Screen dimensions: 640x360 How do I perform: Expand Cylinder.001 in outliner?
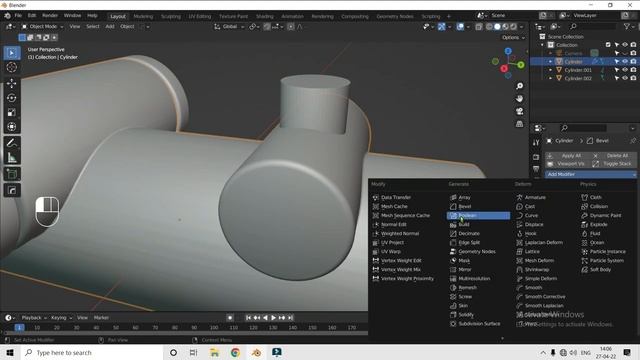(x=550, y=70)
